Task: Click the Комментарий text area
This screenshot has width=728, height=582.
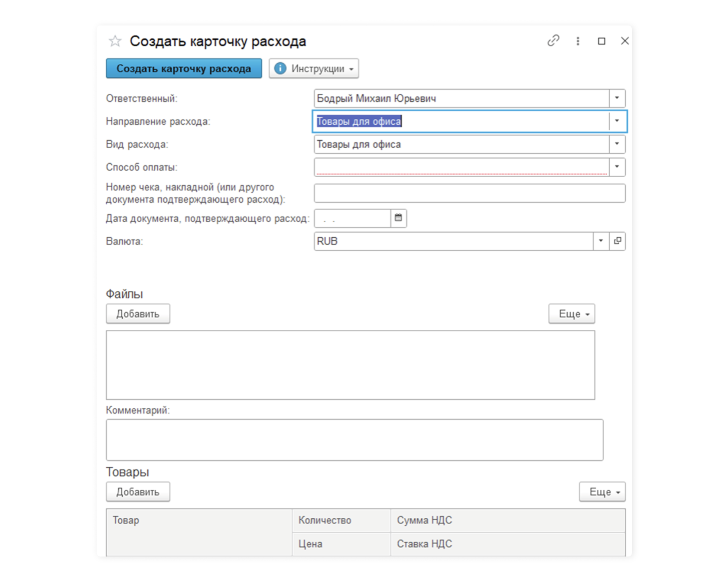Action: point(354,440)
